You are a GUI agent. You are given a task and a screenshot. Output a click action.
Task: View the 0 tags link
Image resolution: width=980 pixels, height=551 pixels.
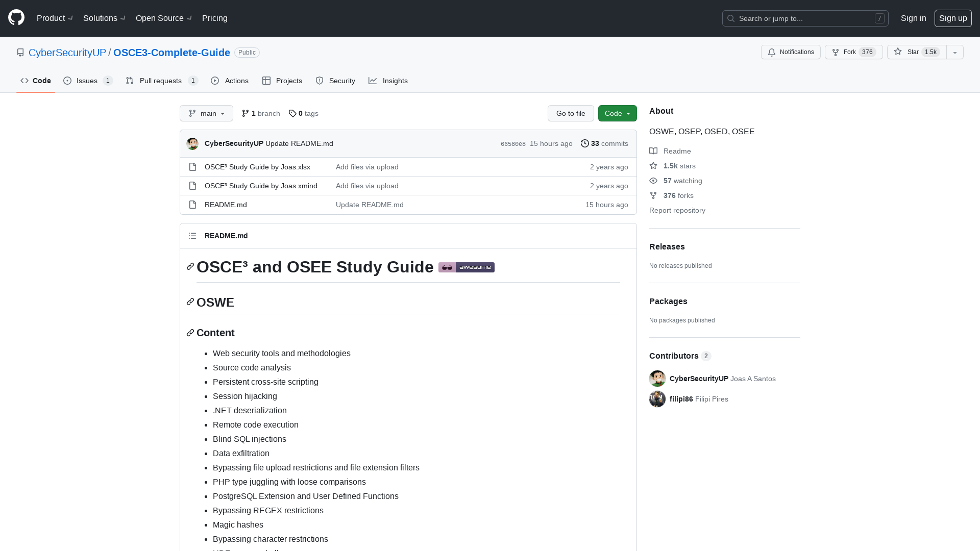tap(304, 113)
